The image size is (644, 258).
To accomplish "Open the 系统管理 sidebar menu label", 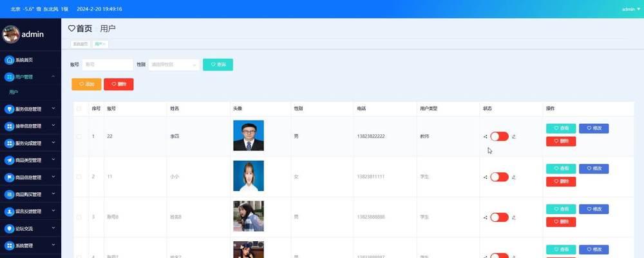I will click(24, 246).
